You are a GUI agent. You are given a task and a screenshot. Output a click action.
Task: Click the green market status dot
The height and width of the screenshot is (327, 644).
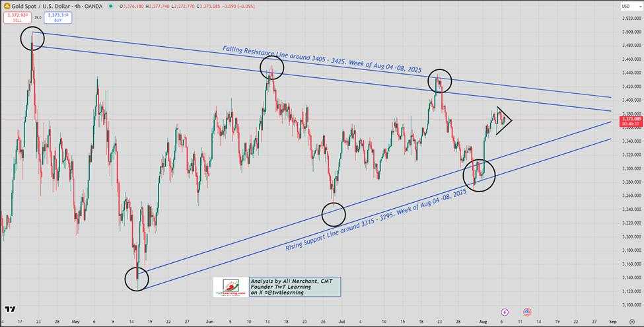pyautogui.click(x=112, y=7)
